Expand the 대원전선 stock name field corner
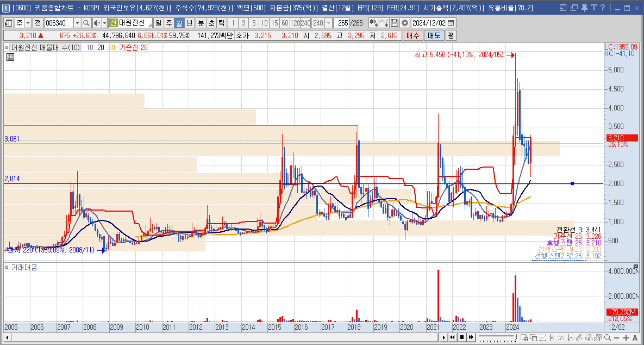 (149, 24)
